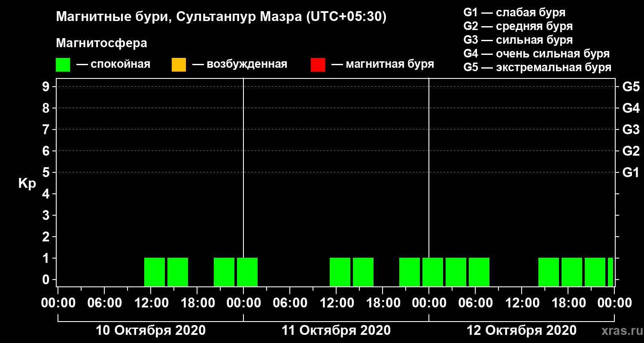Click the green bar above 06:00 on 12 Октября
Image resolution: width=644 pixels, height=343 pixels.
click(479, 272)
